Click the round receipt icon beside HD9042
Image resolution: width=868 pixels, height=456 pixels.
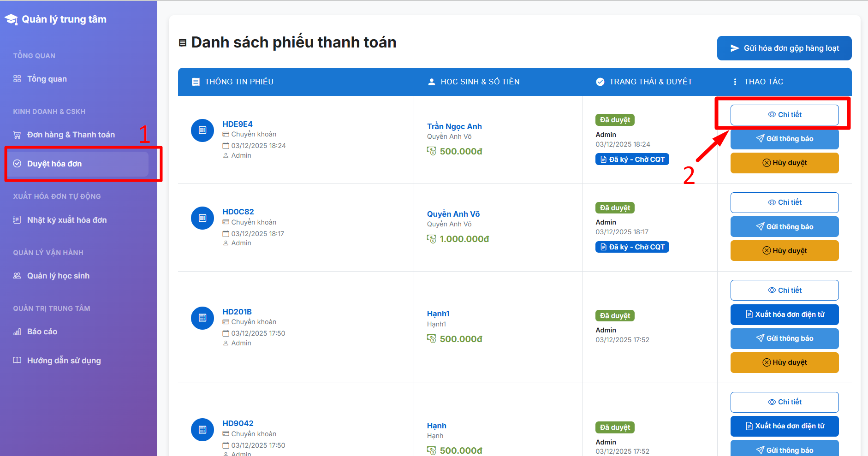pyautogui.click(x=202, y=430)
